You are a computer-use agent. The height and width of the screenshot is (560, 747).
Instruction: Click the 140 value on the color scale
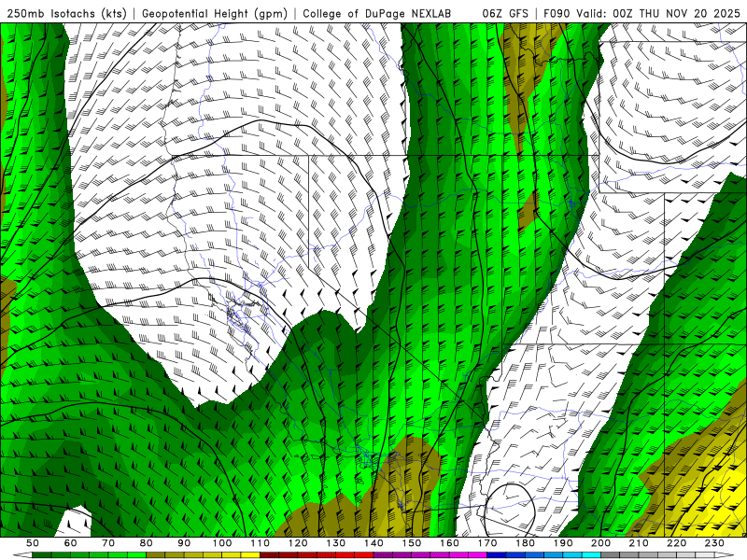(373, 543)
